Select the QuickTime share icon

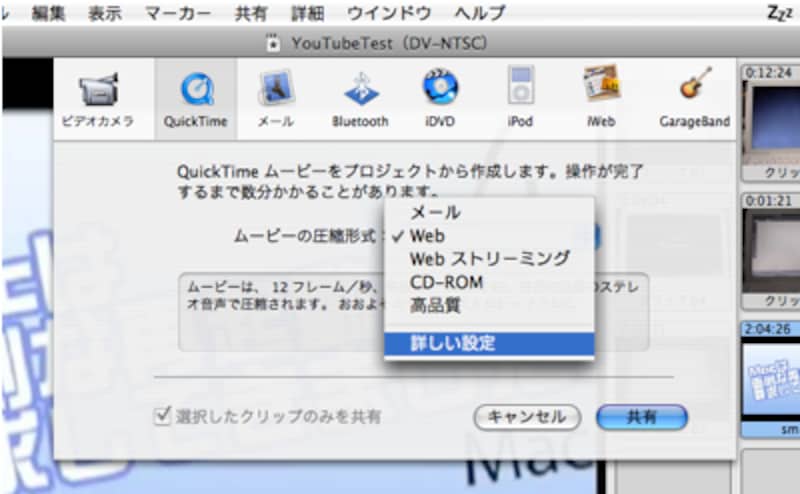(x=195, y=99)
